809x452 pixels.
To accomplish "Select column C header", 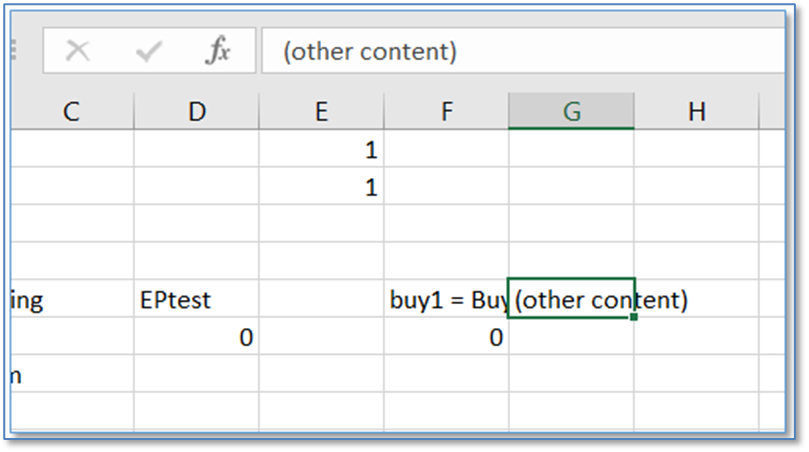I will coord(70,112).
